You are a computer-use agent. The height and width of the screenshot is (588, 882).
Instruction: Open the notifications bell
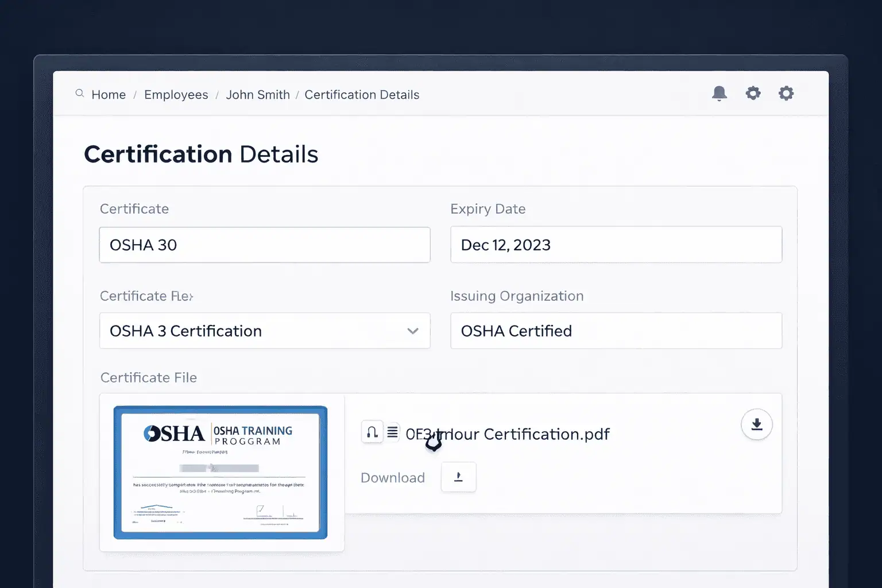tap(719, 92)
